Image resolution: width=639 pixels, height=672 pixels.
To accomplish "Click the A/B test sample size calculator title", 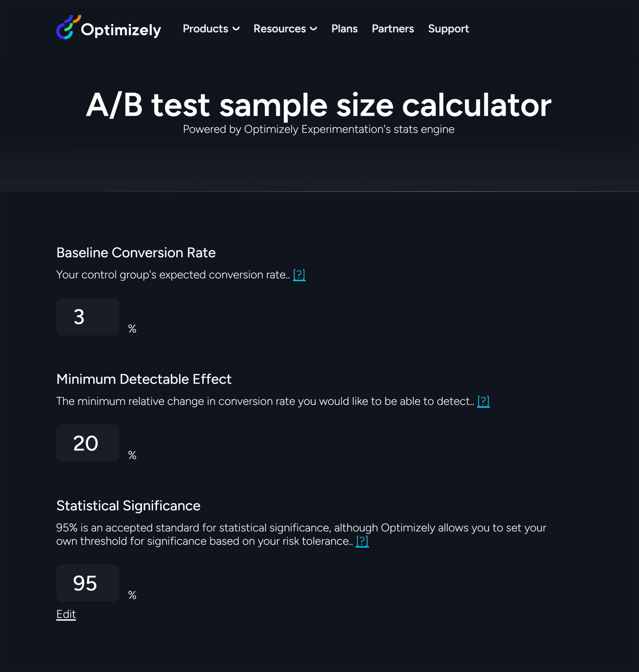I will pos(319,105).
